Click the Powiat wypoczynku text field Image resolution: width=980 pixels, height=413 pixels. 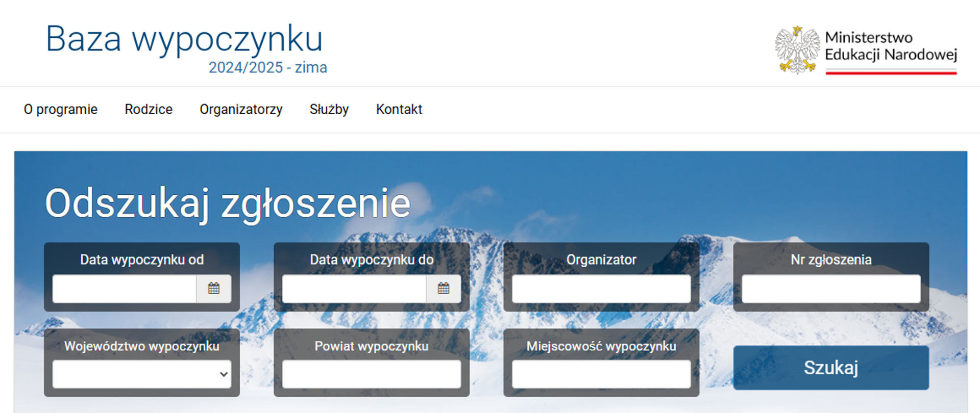pos(371,374)
